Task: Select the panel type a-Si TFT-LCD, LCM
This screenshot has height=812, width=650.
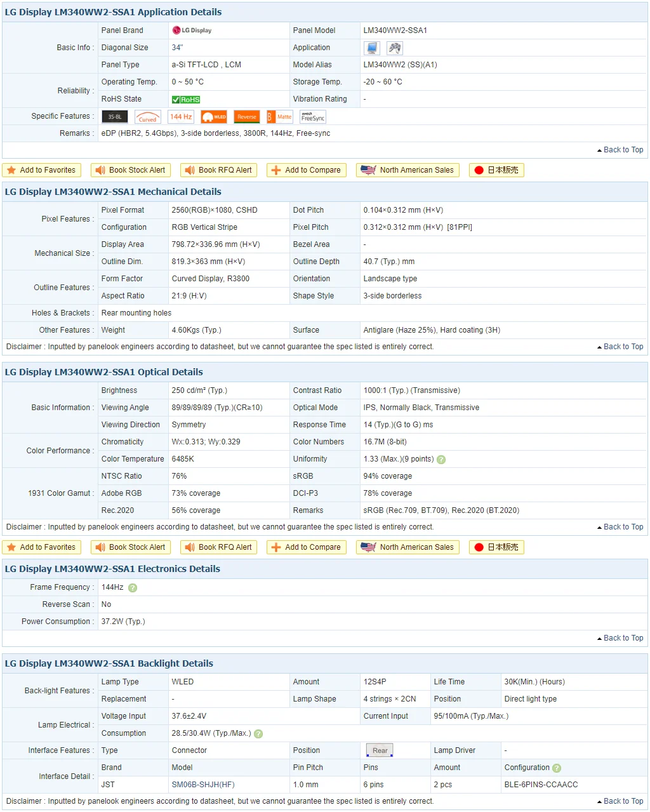Action: click(x=206, y=65)
